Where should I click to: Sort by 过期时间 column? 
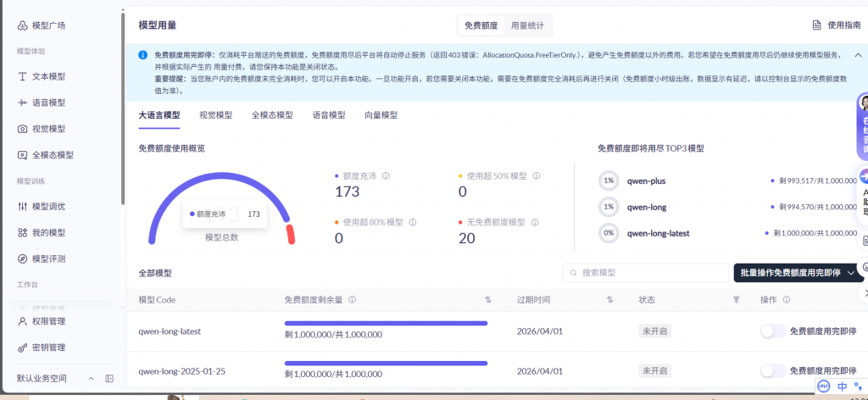610,299
